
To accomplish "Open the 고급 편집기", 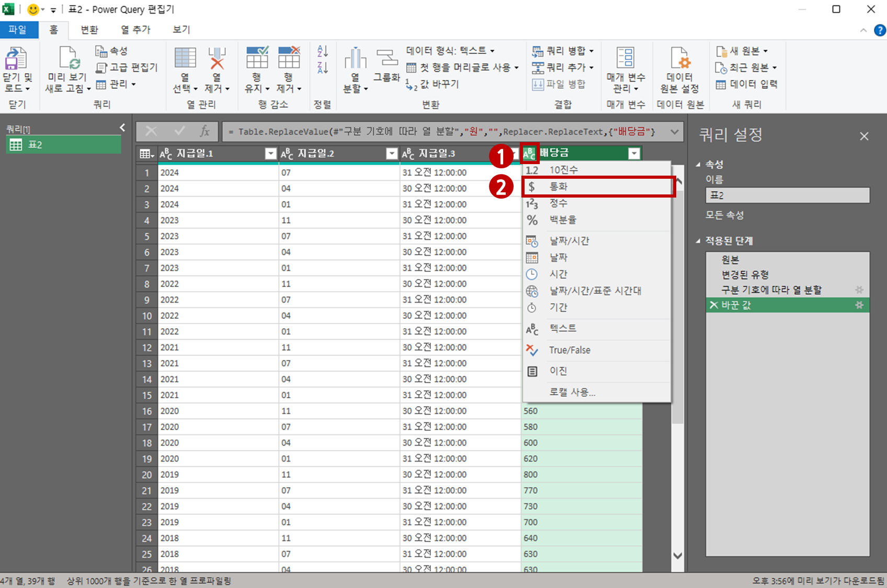I will tap(127, 67).
